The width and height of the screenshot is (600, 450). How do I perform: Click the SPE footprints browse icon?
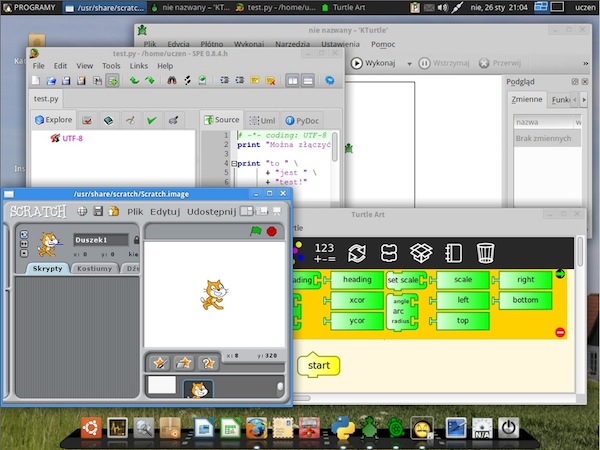click(188, 80)
